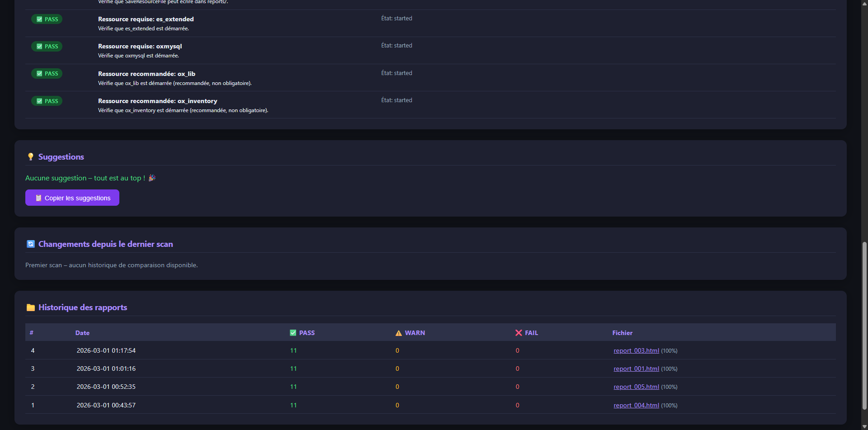
Task: Click the checkbox inside the ox_lib PASS badge
Action: pos(40,73)
